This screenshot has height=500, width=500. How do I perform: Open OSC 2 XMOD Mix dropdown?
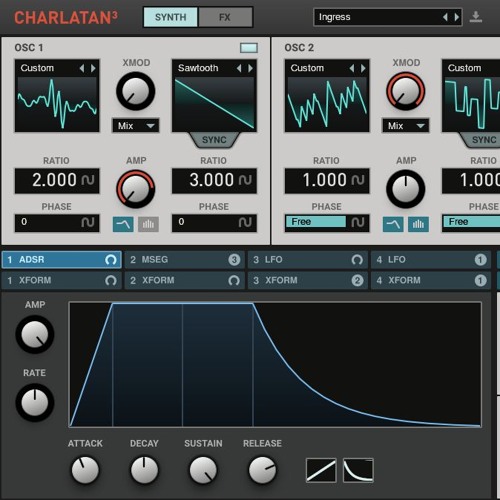(x=406, y=126)
